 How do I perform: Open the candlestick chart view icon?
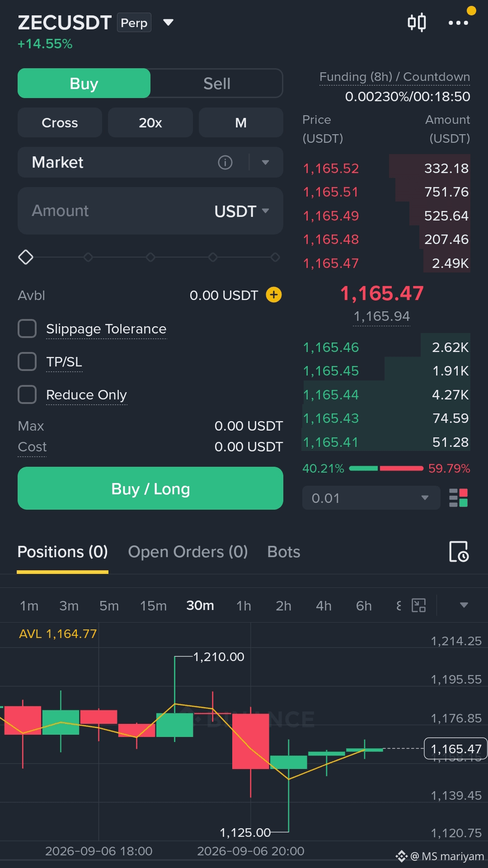pos(417,23)
